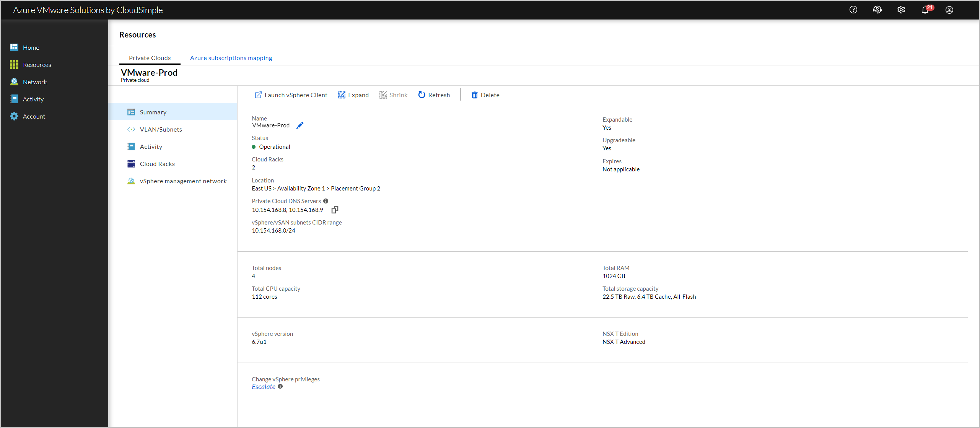The image size is (980, 428).
Task: Click the notifications bell icon
Action: pyautogui.click(x=925, y=10)
